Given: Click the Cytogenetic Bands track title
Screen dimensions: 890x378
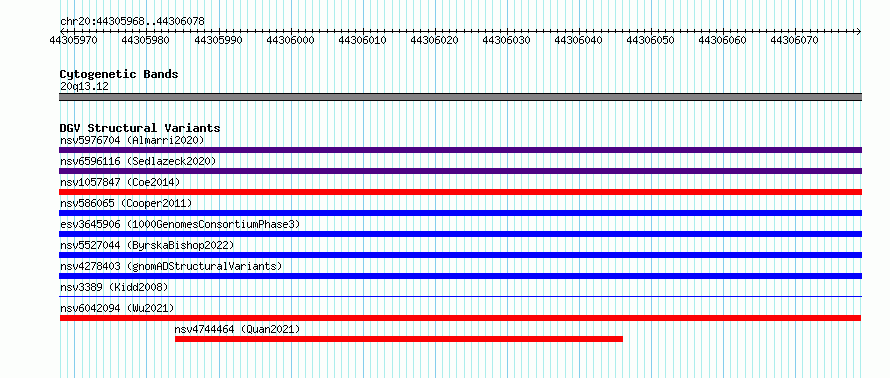Looking at the screenshot, I should pos(119,74).
